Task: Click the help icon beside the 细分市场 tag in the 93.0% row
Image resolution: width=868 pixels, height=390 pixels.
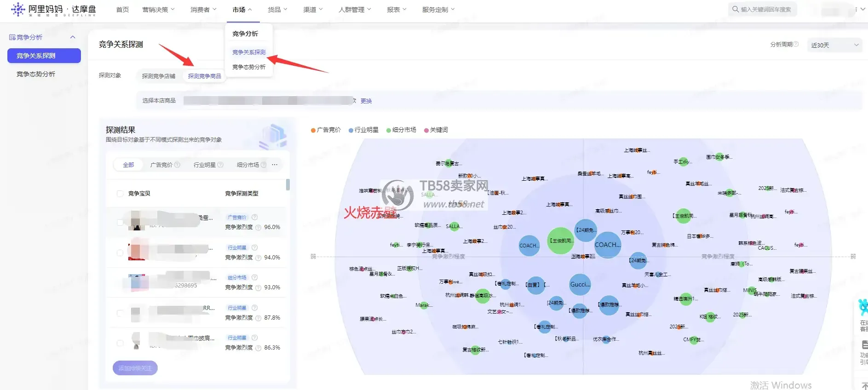Action: tap(254, 277)
